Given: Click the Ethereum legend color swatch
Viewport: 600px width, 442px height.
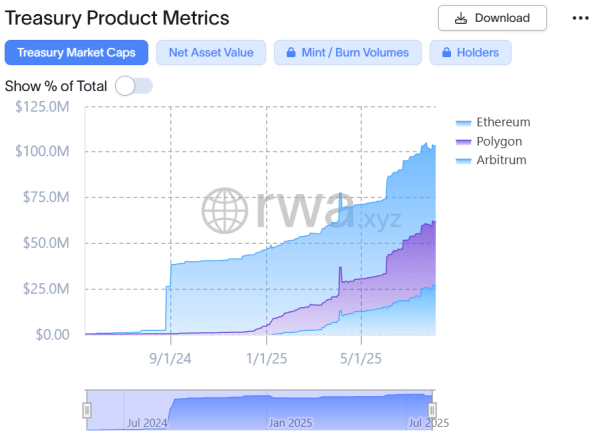Looking at the screenshot, I should [463, 122].
